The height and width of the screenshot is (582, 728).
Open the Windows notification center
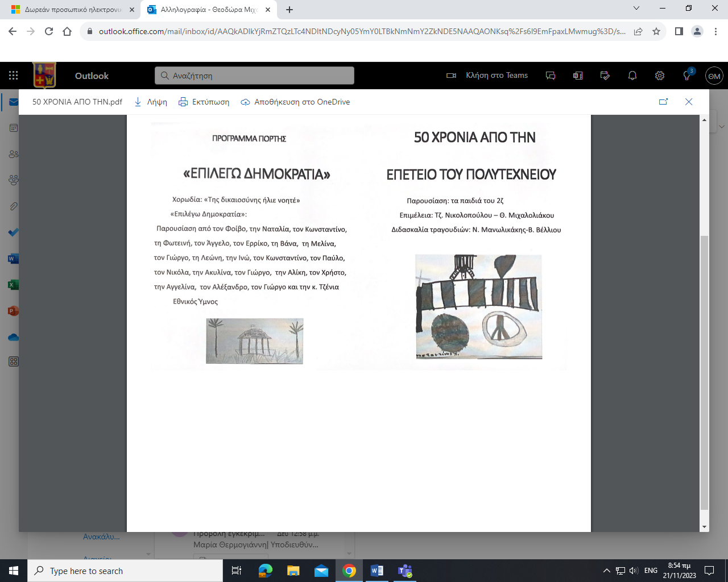point(709,571)
